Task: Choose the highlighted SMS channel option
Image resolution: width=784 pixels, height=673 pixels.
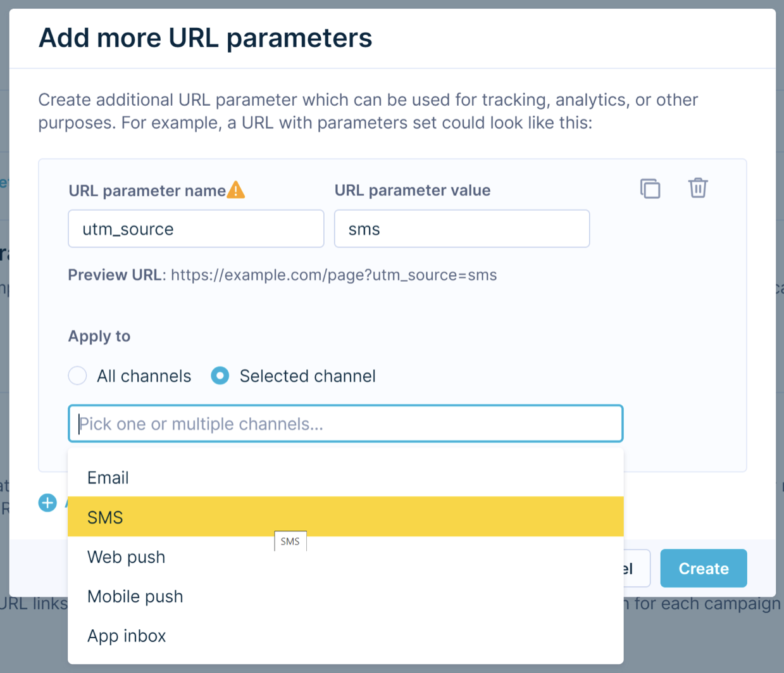Action: 345,517
